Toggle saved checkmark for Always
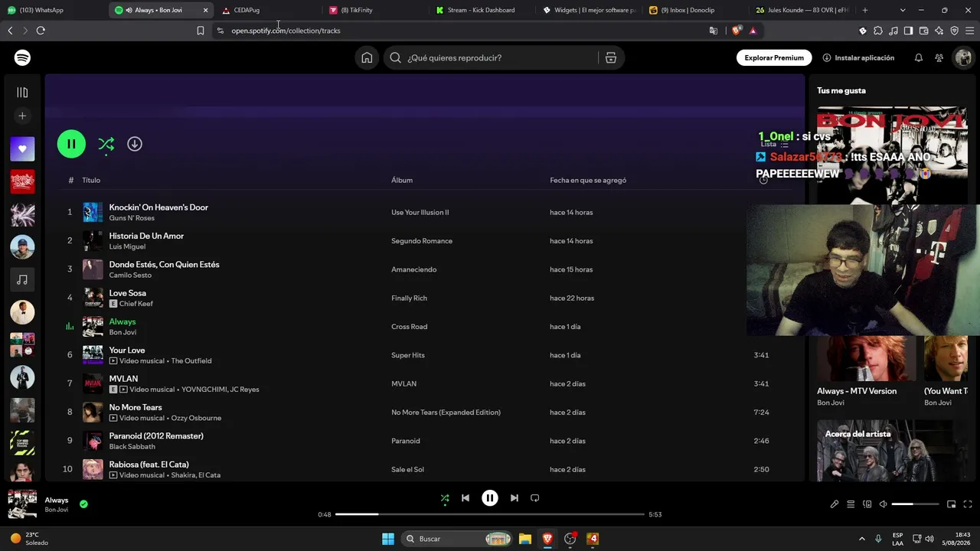 pyautogui.click(x=83, y=504)
